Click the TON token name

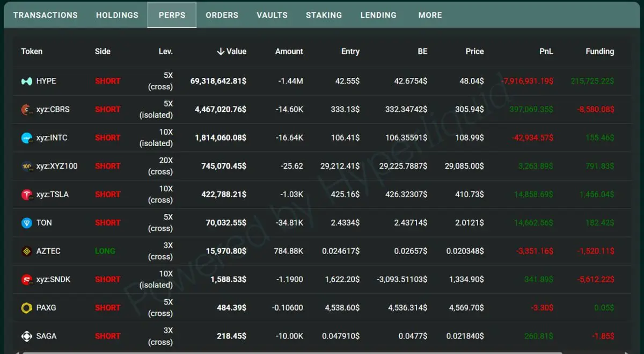tap(44, 223)
